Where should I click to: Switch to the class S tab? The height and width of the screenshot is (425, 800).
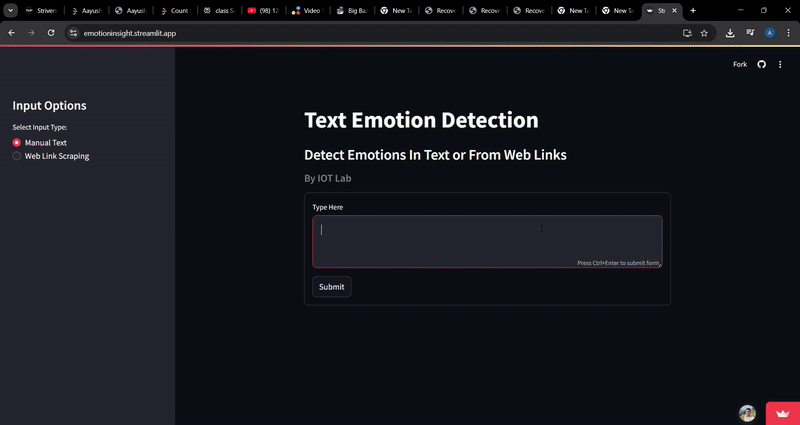[x=219, y=11]
